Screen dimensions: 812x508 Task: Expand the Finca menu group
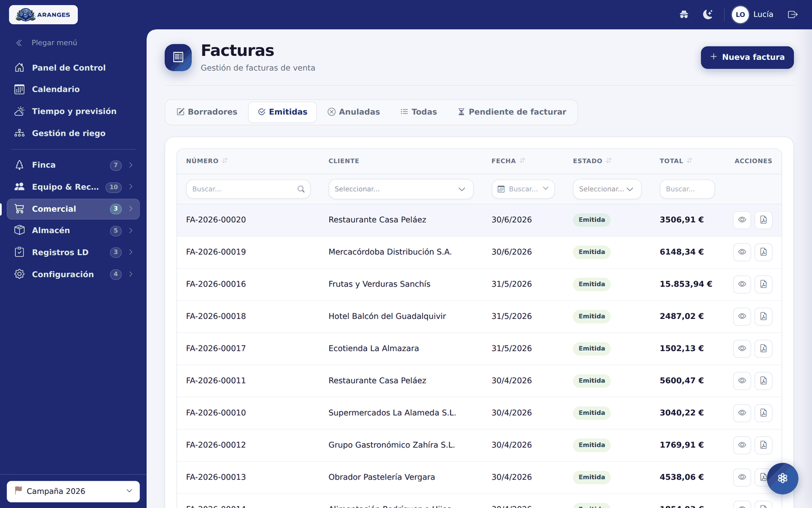[73, 165]
